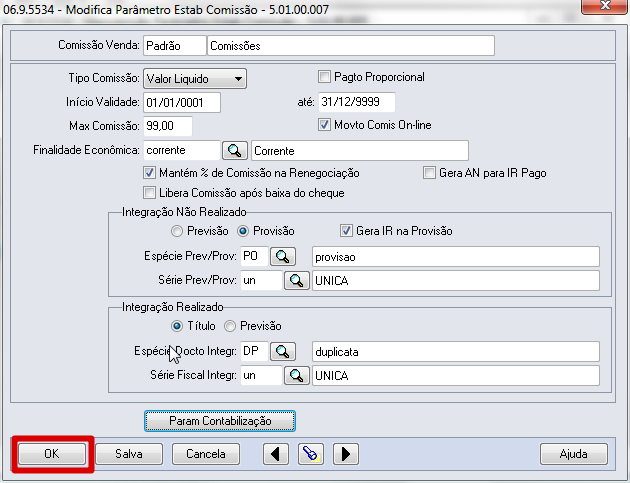Toggle Gera IR na Provisão checkbox

pyautogui.click(x=346, y=231)
